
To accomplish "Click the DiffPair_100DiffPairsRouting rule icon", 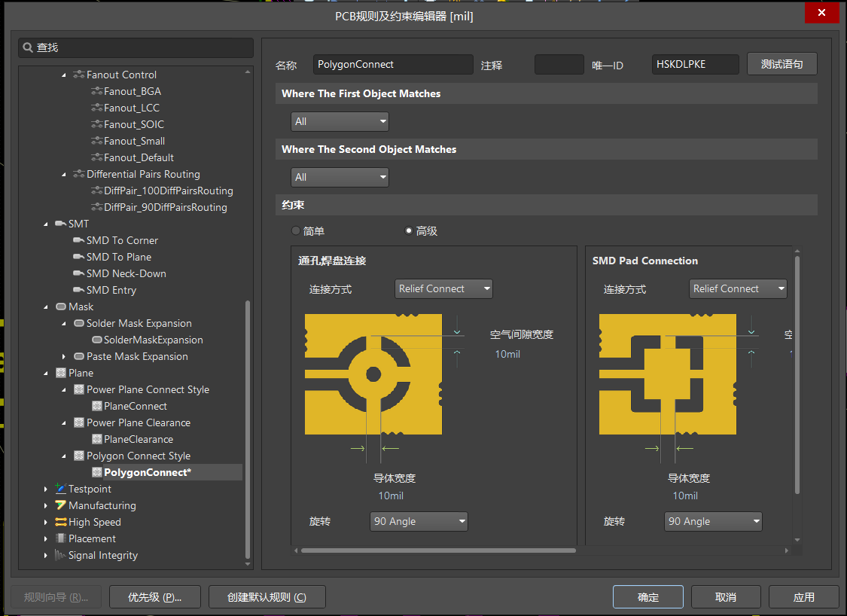I will coord(96,191).
